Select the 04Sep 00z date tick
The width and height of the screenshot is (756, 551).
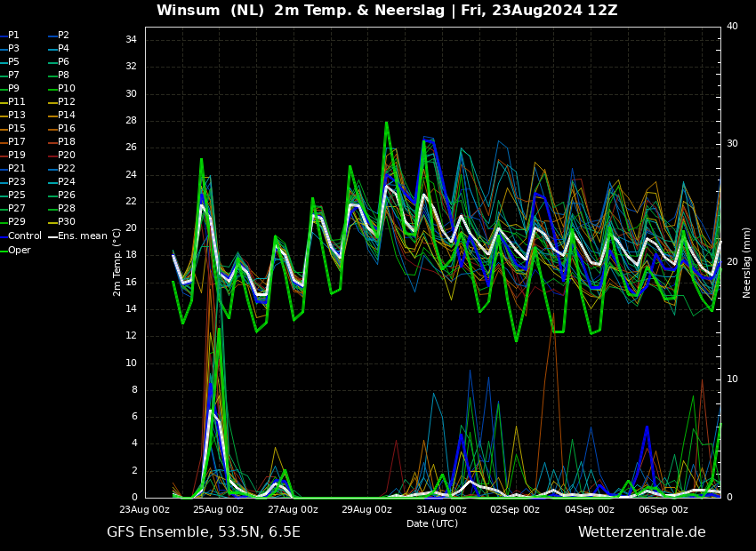(x=589, y=509)
